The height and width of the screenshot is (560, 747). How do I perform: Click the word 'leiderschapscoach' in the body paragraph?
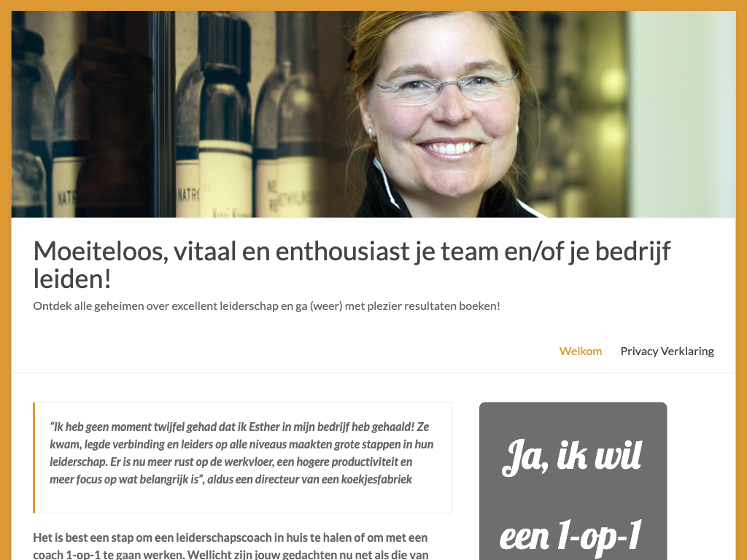pos(223,537)
